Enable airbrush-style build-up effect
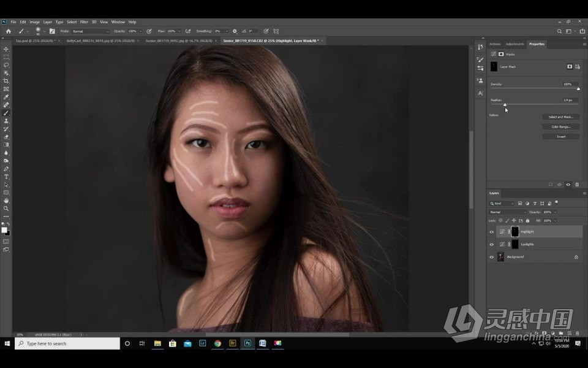Screen dimensions: 588x368 click(x=188, y=31)
